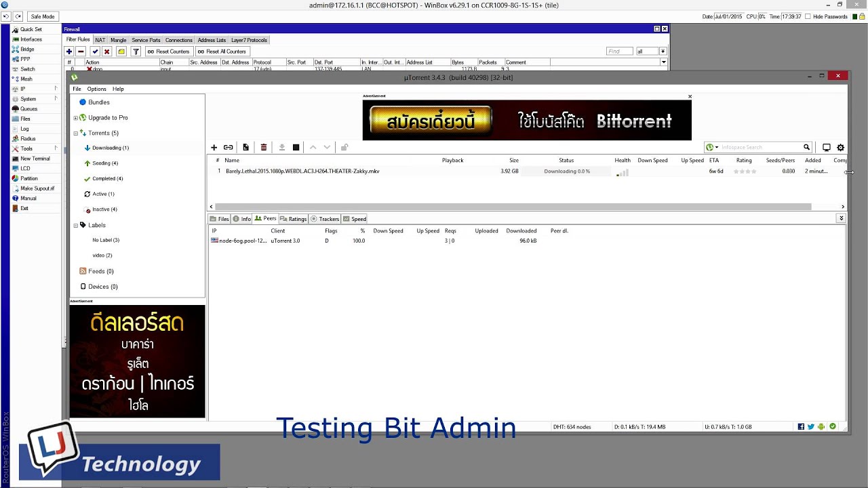
Task: Move torrent up the queue
Action: [313, 147]
